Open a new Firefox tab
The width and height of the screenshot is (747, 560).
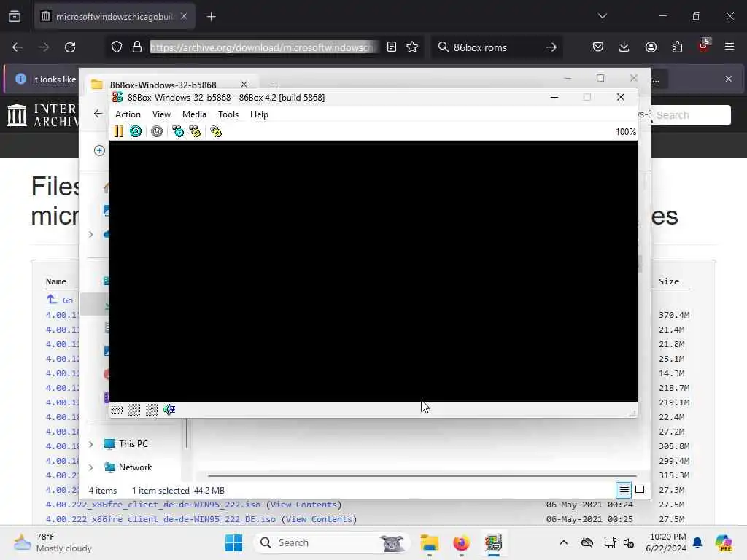pyautogui.click(x=211, y=17)
